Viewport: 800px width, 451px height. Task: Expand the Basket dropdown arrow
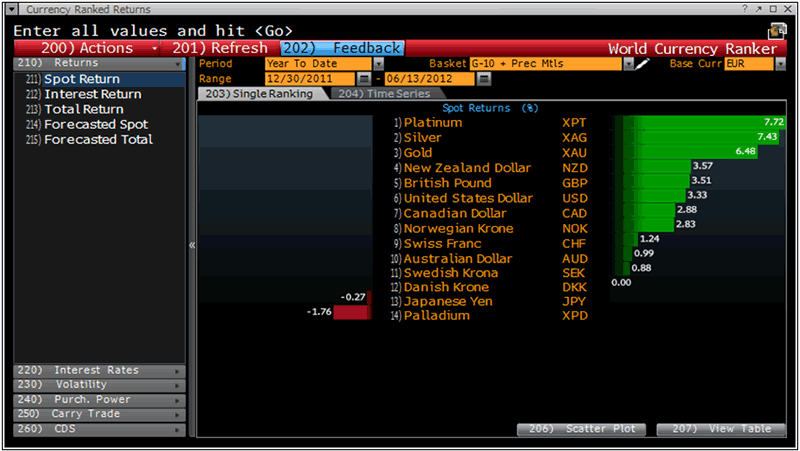629,64
